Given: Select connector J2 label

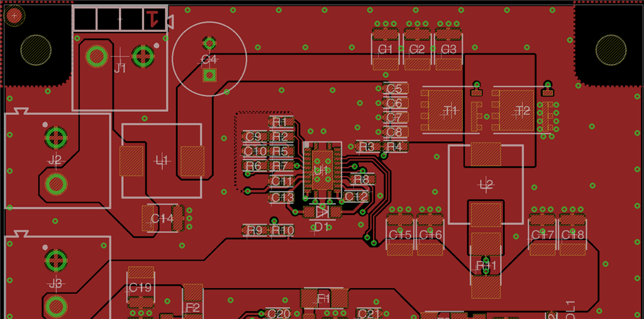Looking at the screenshot, I should (x=55, y=160).
